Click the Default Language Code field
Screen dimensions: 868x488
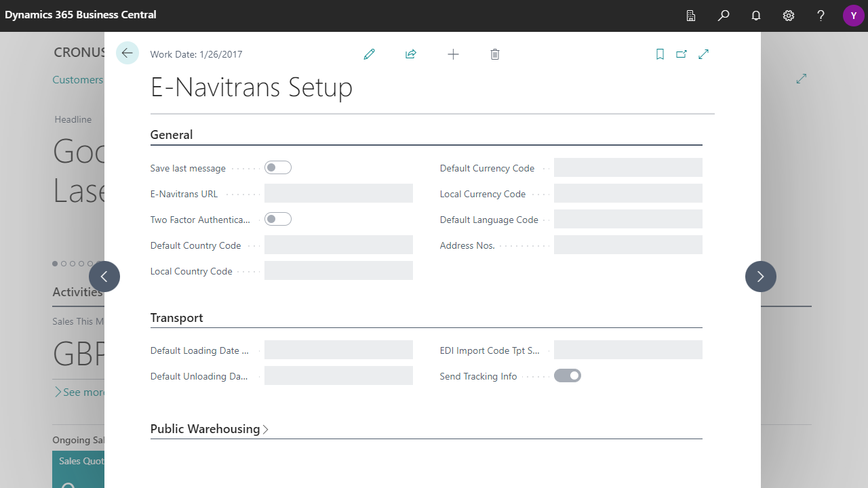pyautogui.click(x=628, y=219)
